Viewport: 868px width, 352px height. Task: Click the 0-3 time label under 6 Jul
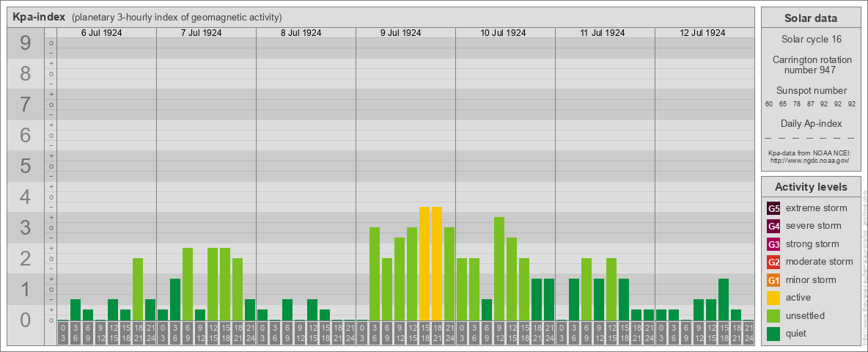click(63, 334)
